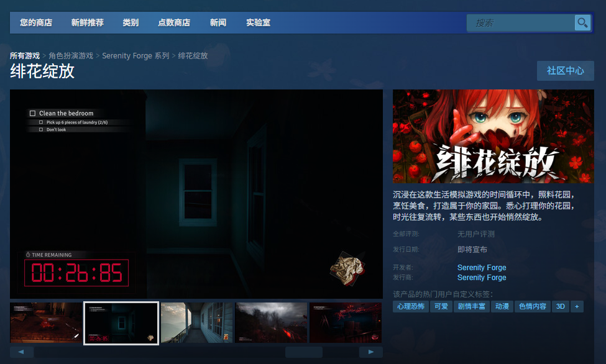
Task: Open Steam 实验室 from the navigation
Action: pos(259,22)
